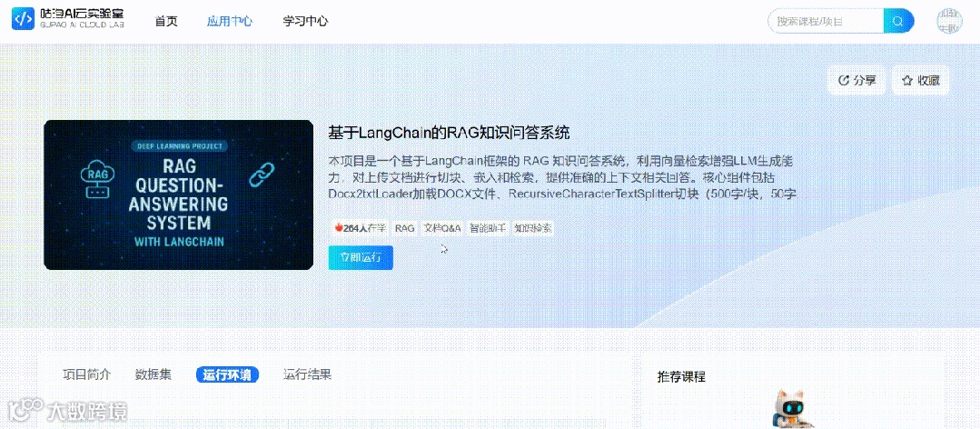Viewport: 980px width, 429px height.
Task: Click the RAG project cover thumbnail
Action: pyautogui.click(x=178, y=195)
